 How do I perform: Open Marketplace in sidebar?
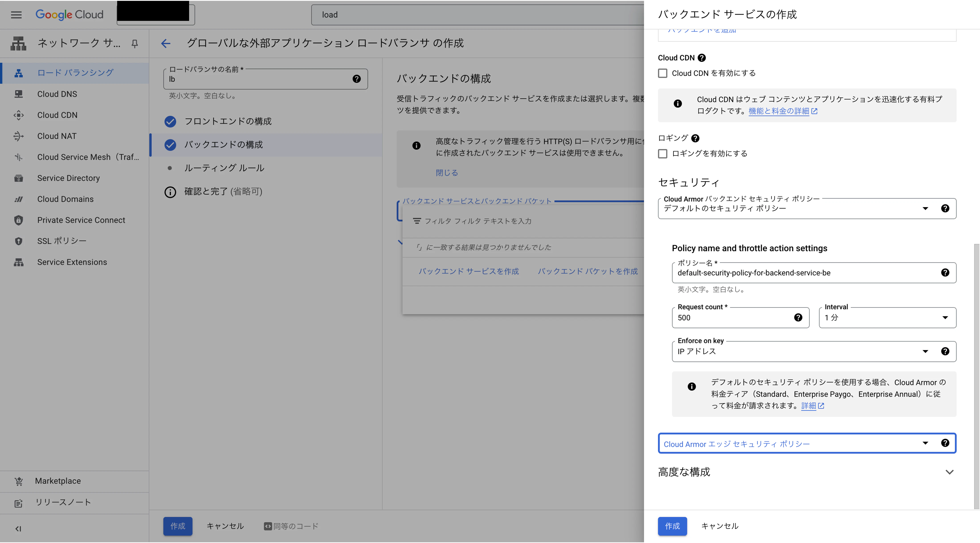[x=75, y=481]
